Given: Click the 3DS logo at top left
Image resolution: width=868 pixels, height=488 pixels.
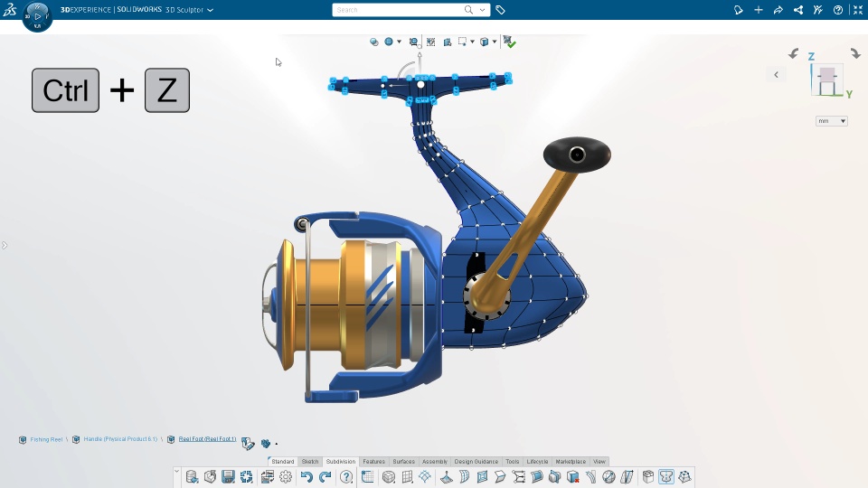Looking at the screenshot, I should pos(10,10).
